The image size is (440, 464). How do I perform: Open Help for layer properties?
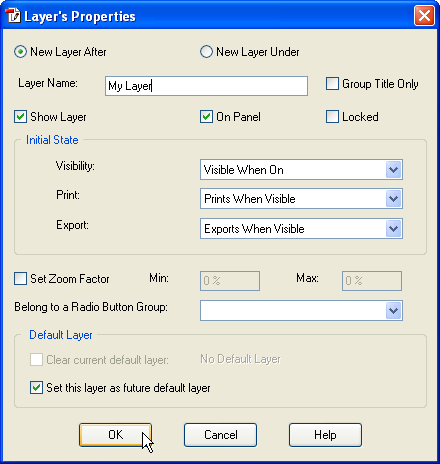click(x=325, y=435)
